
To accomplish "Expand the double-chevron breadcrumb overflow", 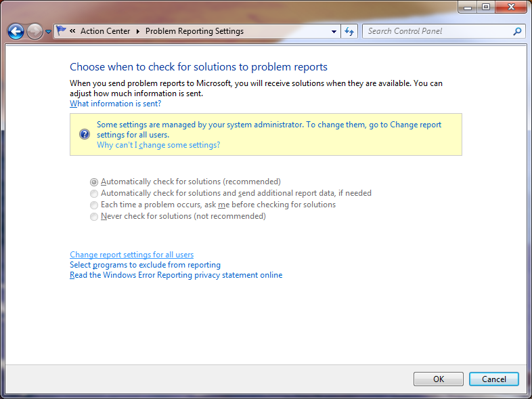I will coord(72,31).
